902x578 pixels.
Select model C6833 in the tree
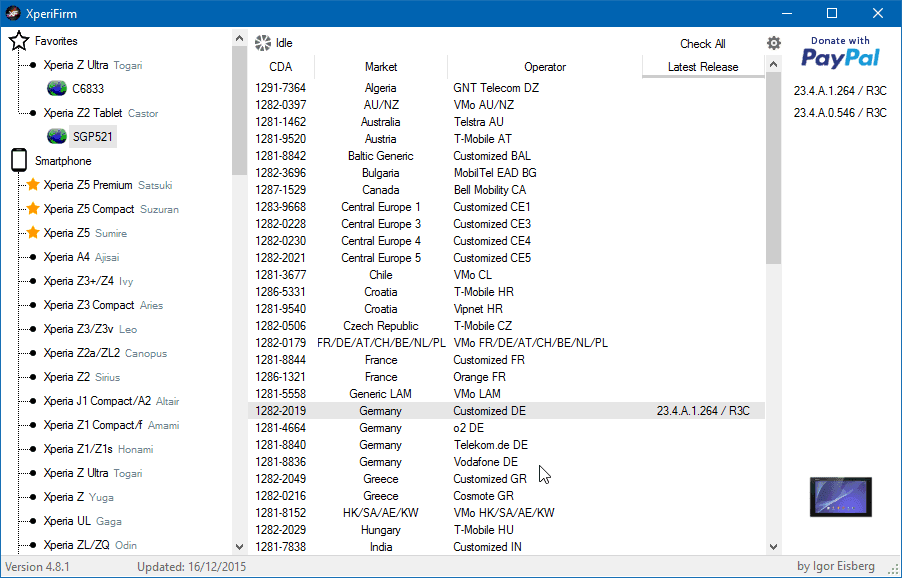coord(88,89)
